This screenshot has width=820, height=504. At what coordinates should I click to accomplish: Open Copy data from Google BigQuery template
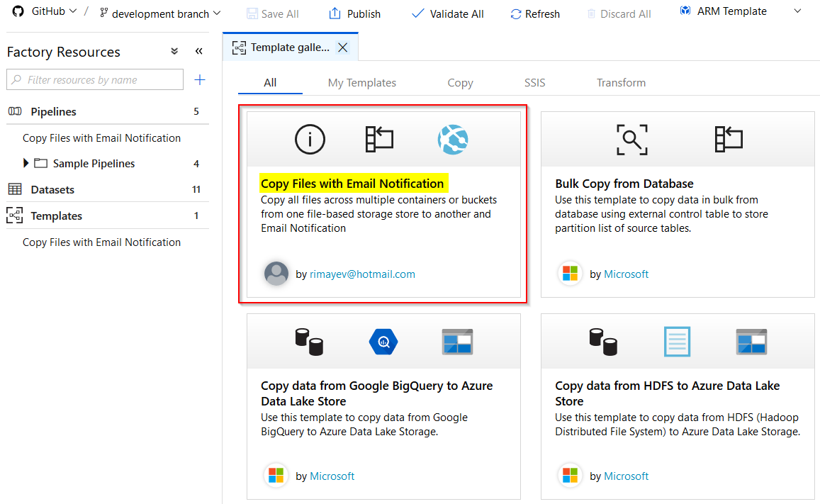coord(376,393)
